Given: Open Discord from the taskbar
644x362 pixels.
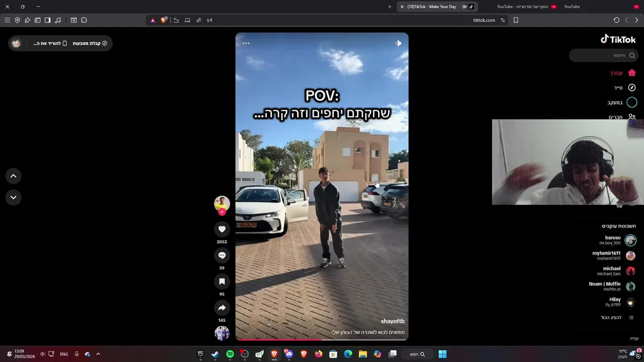Looking at the screenshot, I should point(289,354).
